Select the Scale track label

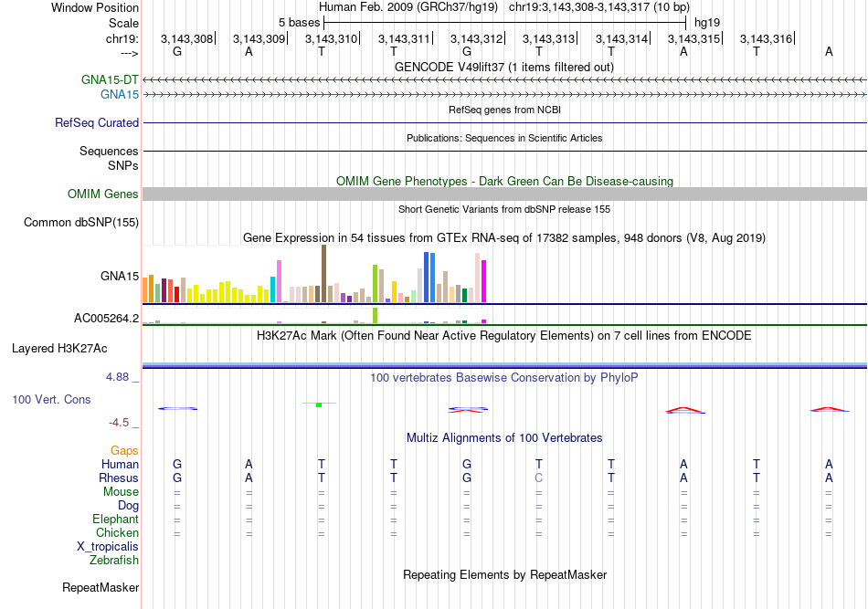(x=123, y=23)
